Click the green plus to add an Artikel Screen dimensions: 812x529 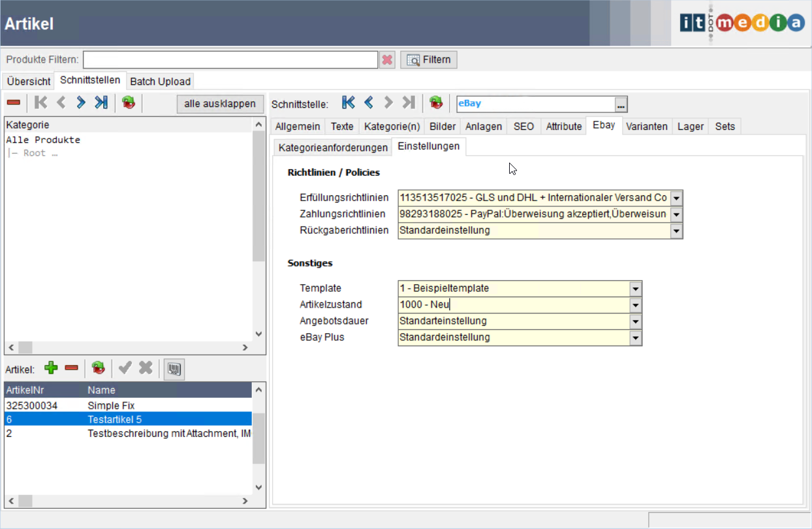(51, 368)
